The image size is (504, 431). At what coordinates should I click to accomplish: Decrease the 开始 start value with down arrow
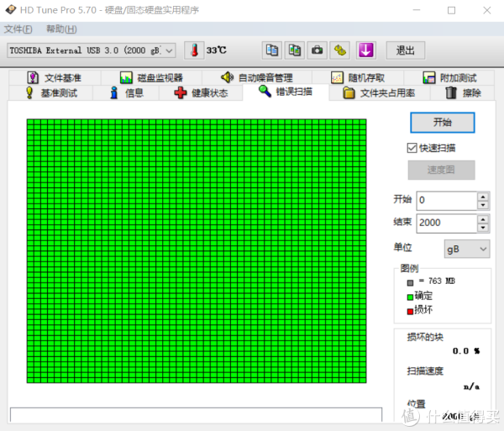pos(483,205)
